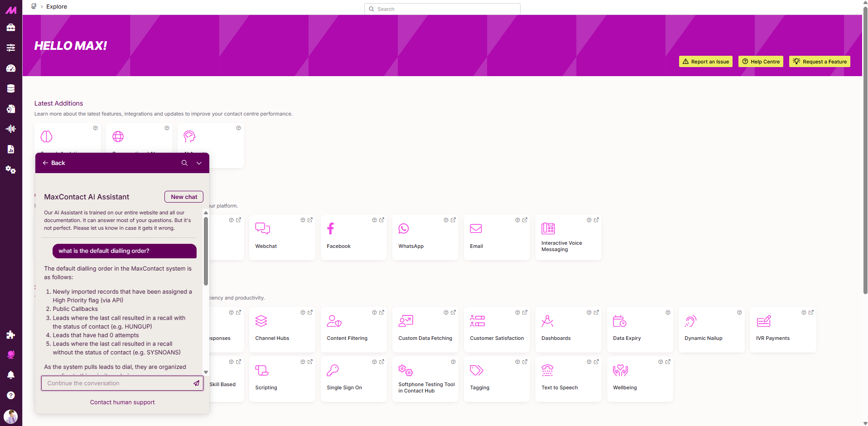Viewport: 868px width, 426px height.
Task: Open the Text to Speech card
Action: (x=569, y=379)
